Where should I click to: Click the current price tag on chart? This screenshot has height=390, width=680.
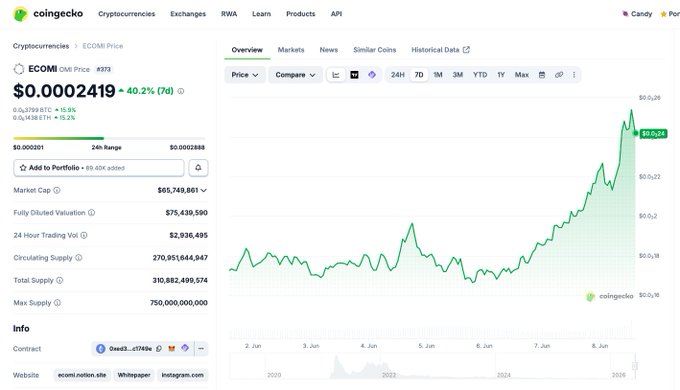point(654,134)
